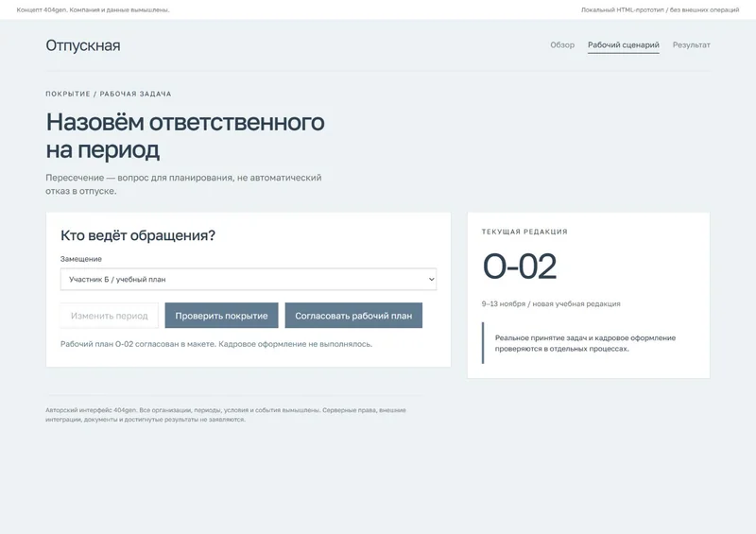Switch to Рабочий сценарий tab
Screen dimensions: 756x534
624,44
